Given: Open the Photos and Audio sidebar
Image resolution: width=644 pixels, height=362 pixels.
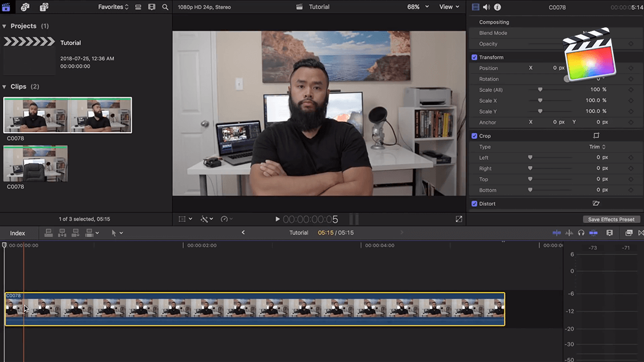Looking at the screenshot, I should [25, 7].
